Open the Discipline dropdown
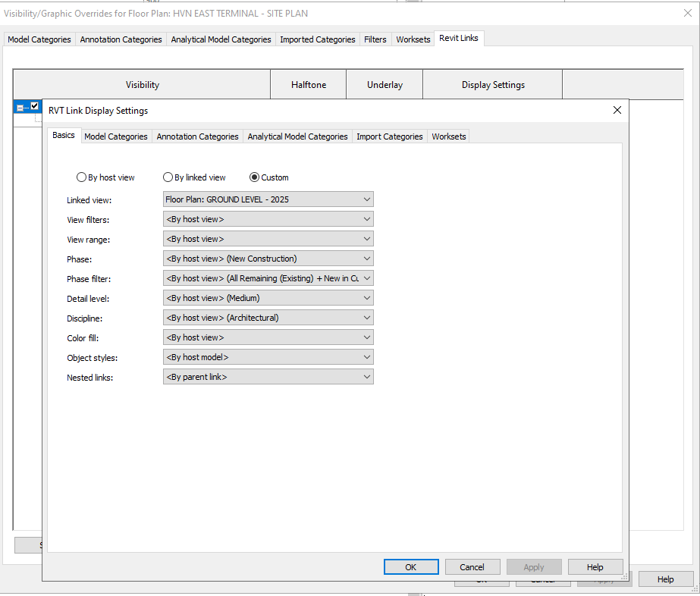Image resolution: width=700 pixels, height=596 pixels. 365,317
